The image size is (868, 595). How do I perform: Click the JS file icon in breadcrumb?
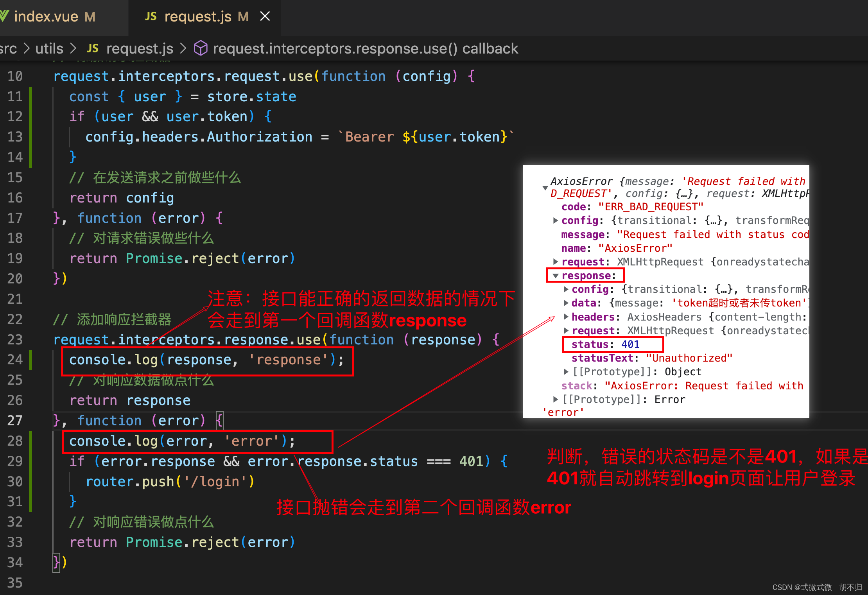tap(92, 48)
